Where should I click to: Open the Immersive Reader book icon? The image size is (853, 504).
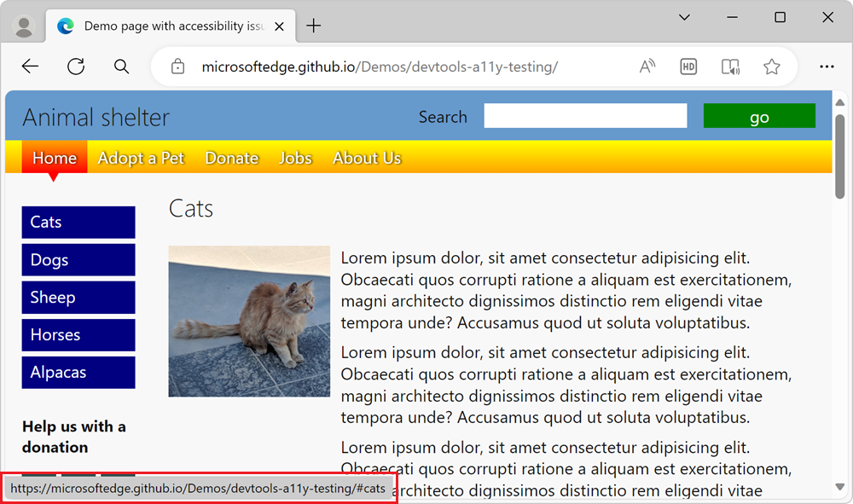tap(730, 67)
